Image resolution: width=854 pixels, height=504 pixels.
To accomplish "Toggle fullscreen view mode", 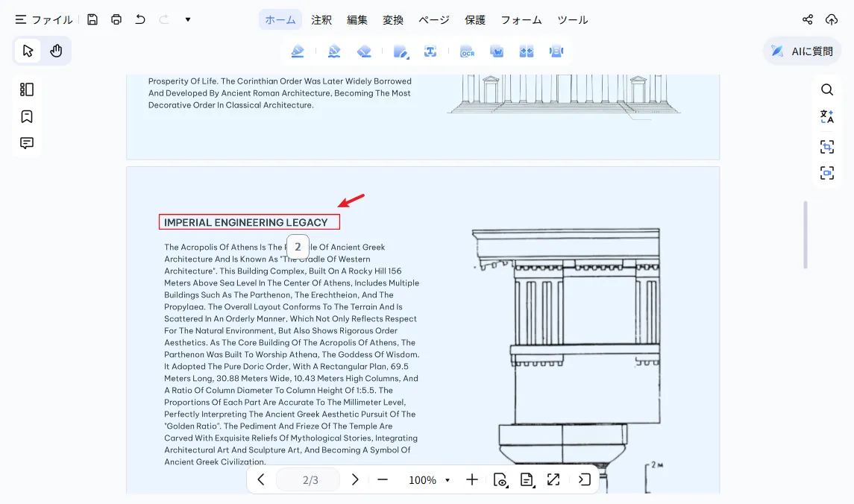I will [x=553, y=479].
